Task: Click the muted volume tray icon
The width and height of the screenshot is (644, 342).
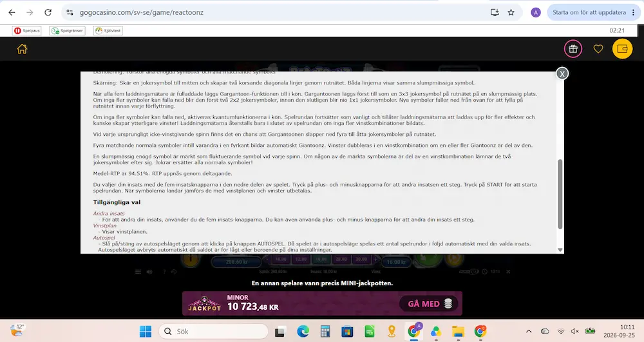Action: click(x=575, y=331)
